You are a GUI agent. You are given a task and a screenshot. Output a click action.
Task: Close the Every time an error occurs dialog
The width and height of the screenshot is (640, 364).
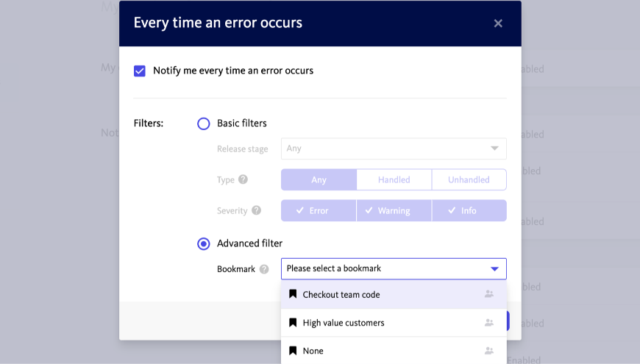click(498, 24)
